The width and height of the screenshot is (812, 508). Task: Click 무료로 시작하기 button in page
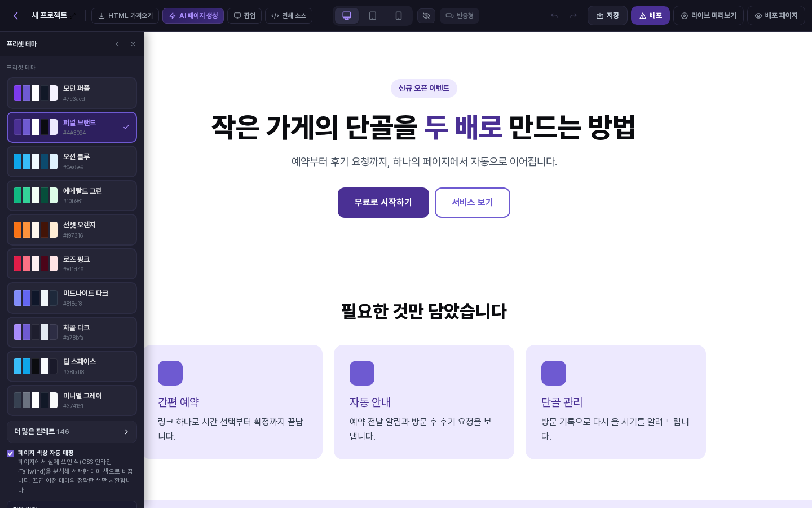(x=383, y=203)
